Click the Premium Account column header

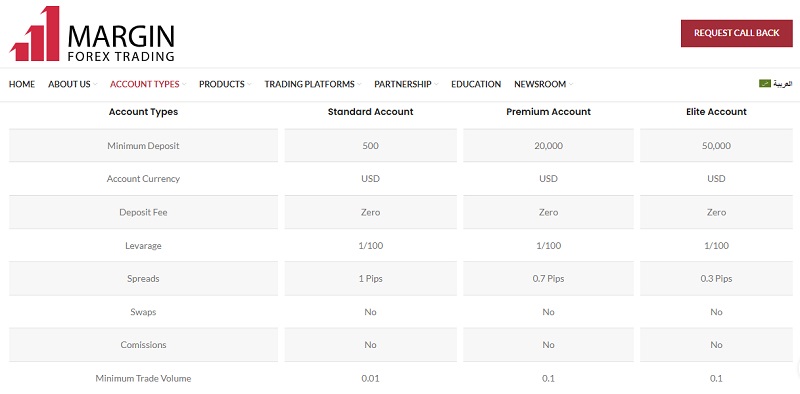(548, 112)
